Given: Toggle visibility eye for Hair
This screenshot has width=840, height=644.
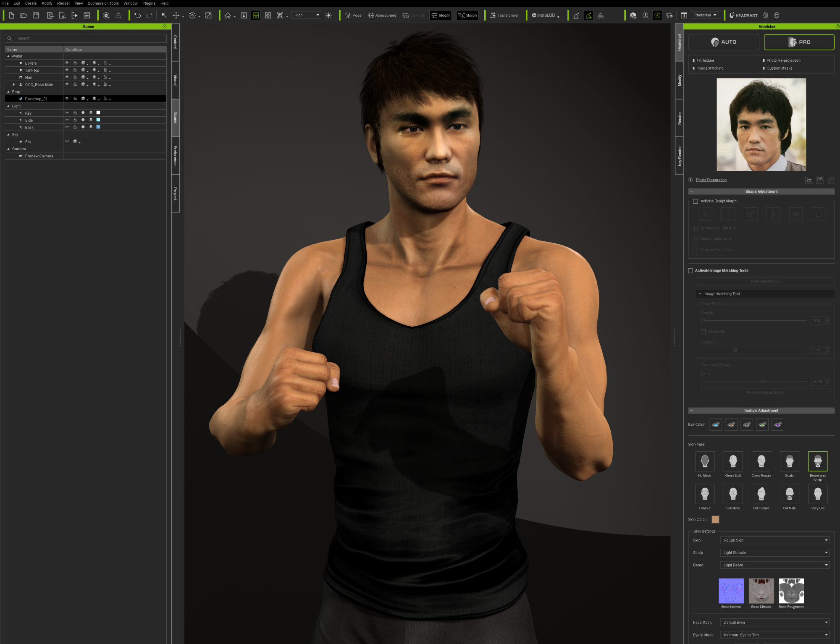Looking at the screenshot, I should [67, 77].
